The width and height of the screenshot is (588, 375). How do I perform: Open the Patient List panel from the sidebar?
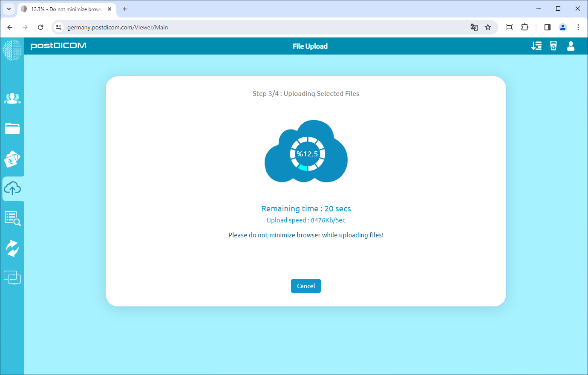pos(12,98)
